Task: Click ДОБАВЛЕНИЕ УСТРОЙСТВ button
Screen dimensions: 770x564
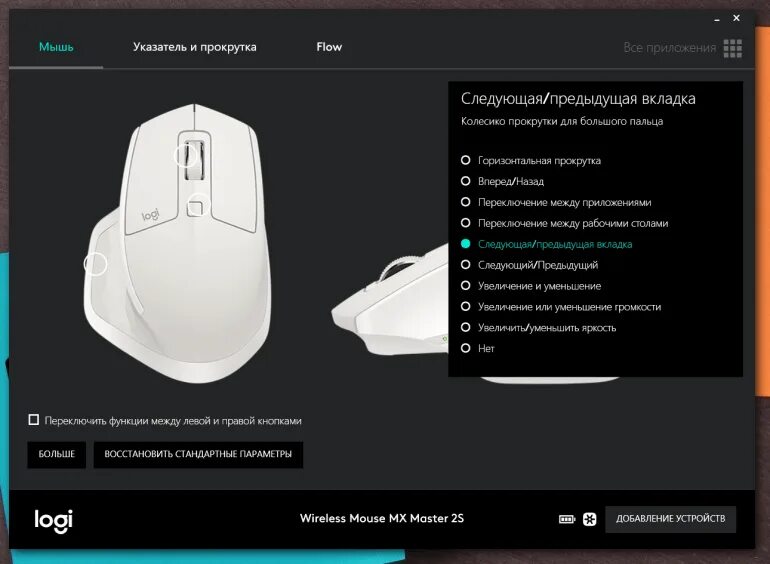Action: point(670,519)
